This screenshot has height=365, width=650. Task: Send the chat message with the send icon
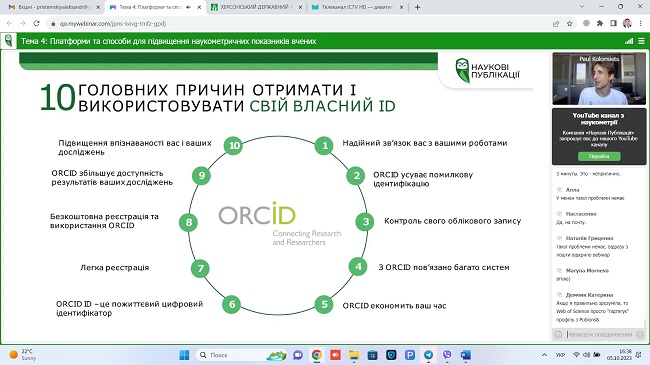tap(640, 334)
